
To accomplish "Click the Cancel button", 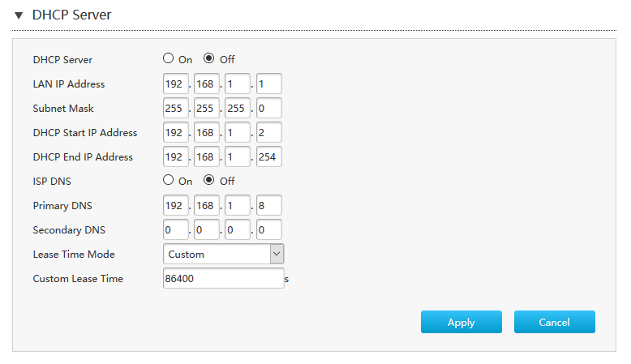I will coord(554,322).
